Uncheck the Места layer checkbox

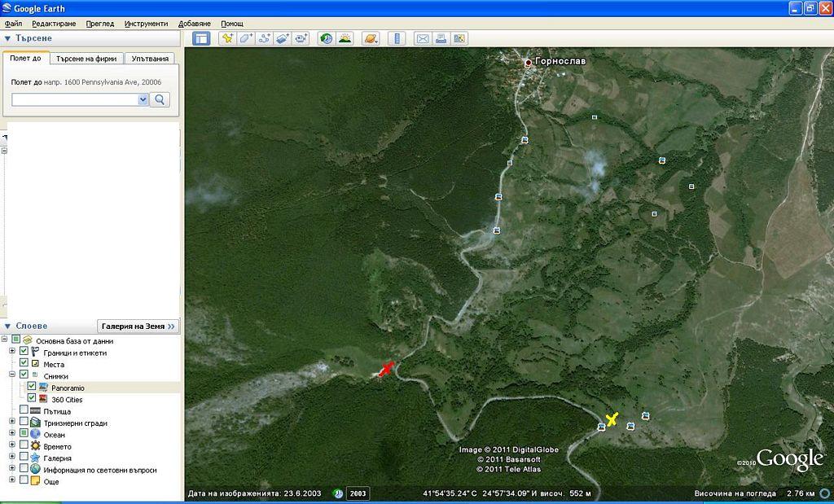tap(24, 363)
